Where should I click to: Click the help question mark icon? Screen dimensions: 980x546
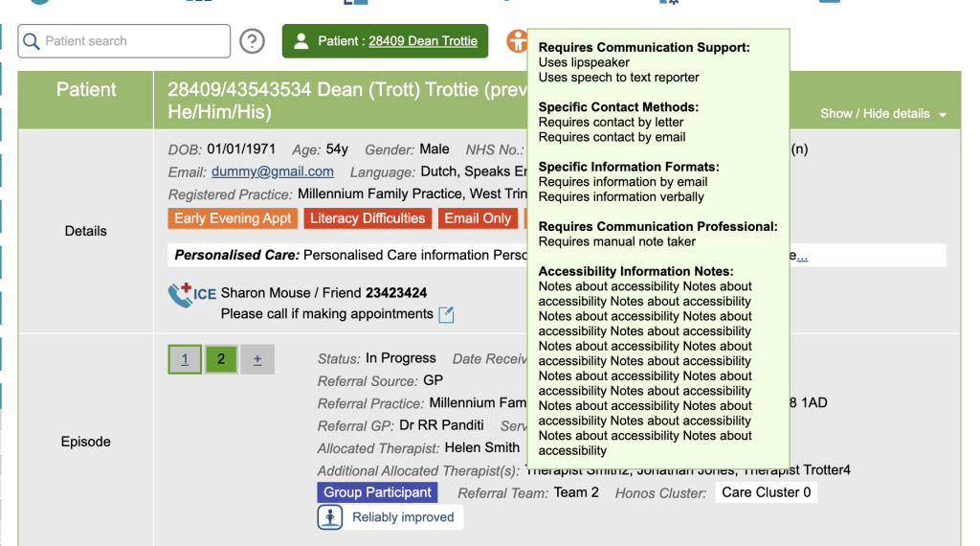(x=252, y=41)
